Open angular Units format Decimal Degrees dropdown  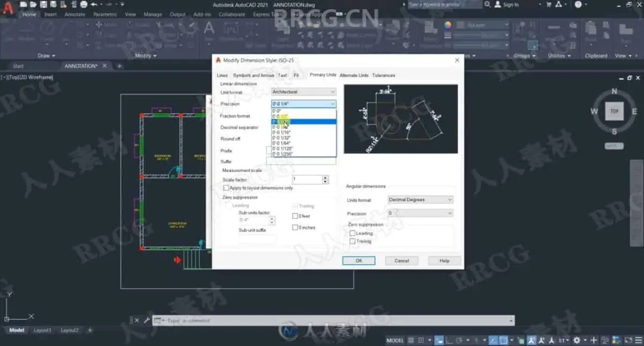pos(420,200)
